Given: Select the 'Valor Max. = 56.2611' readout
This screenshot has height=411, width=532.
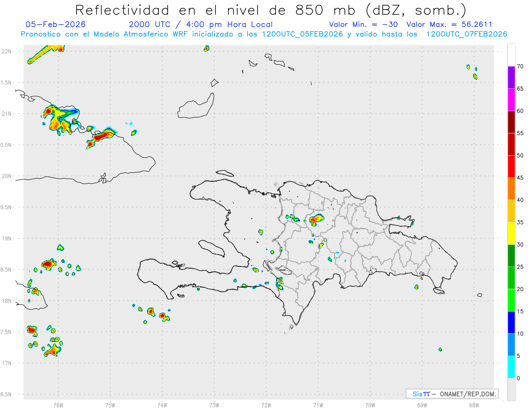Looking at the screenshot, I should click(449, 24).
